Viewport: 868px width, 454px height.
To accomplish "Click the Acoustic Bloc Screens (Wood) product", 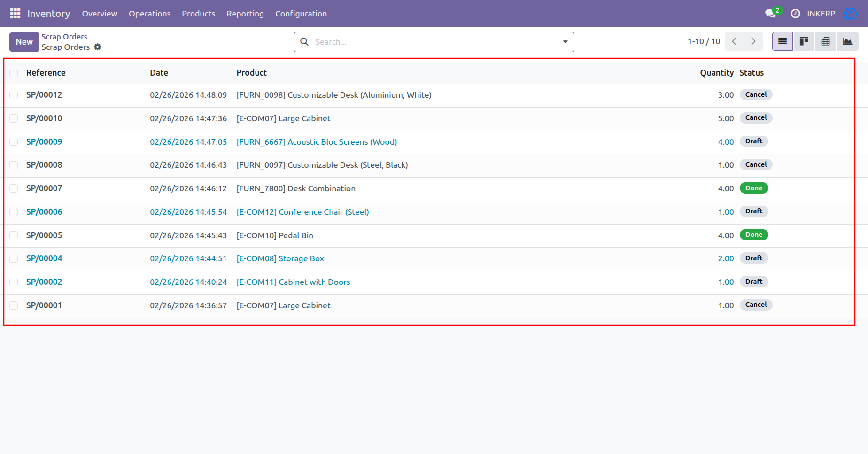I will (317, 142).
